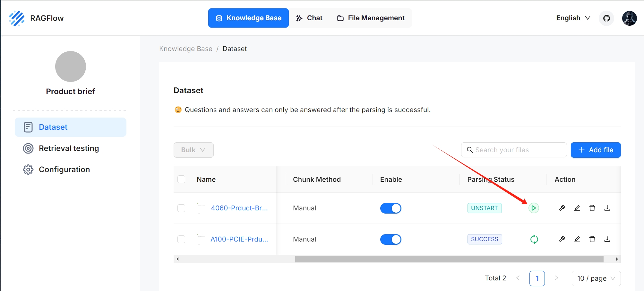Switch to the File Management tab
This screenshot has height=291, width=644.
pyautogui.click(x=371, y=18)
